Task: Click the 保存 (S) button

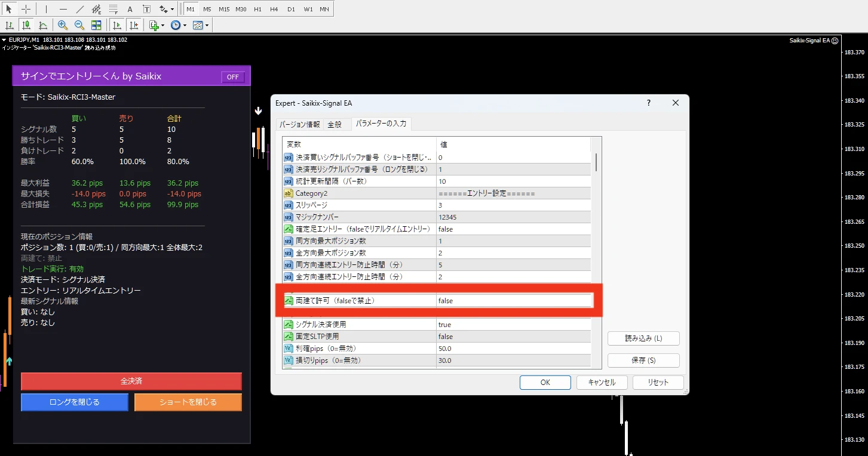Action: 643,361
